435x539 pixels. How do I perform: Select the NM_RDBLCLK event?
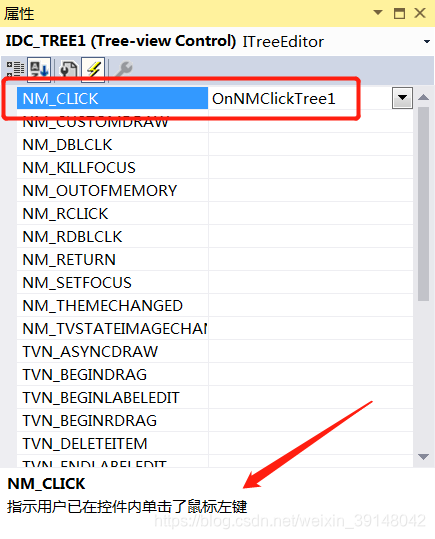(112, 237)
